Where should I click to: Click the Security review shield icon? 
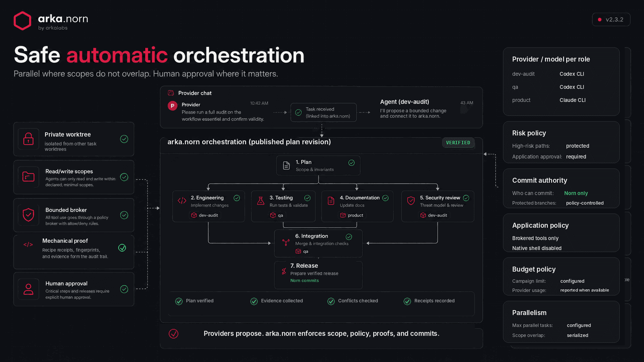tap(411, 200)
